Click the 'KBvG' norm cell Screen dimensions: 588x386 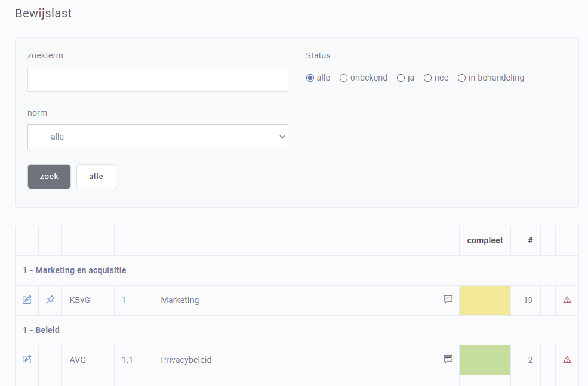pos(80,300)
